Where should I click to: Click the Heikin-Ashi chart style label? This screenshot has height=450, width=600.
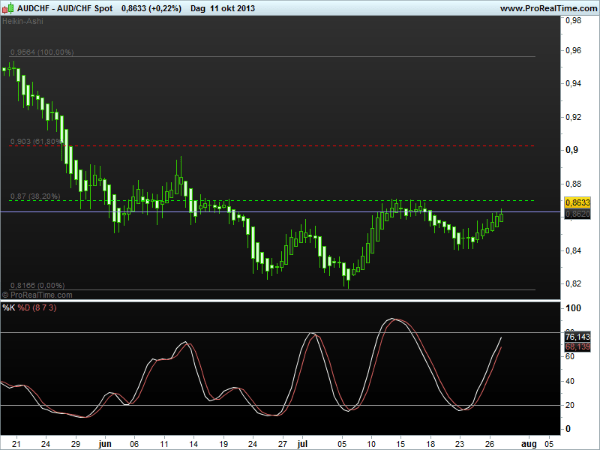pyautogui.click(x=23, y=21)
